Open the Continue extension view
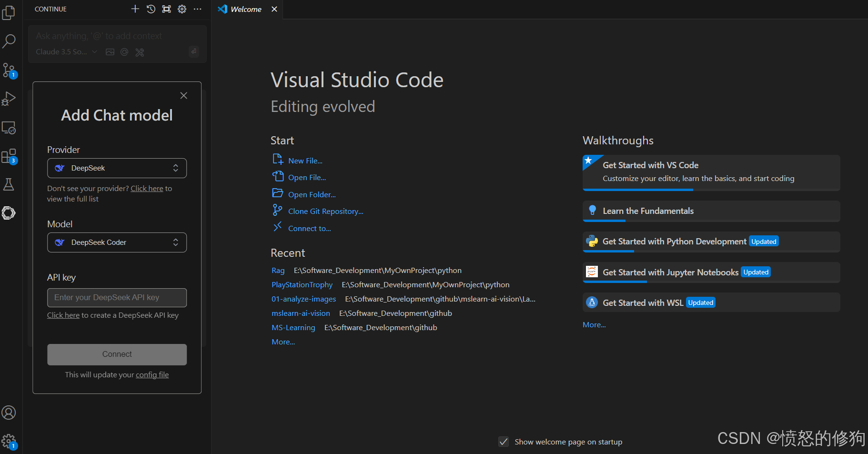The height and width of the screenshot is (454, 868). [x=9, y=213]
